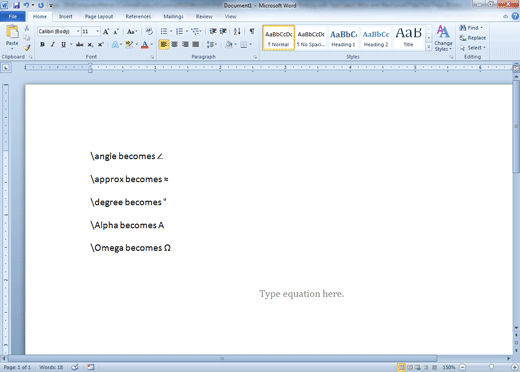The width and height of the screenshot is (520, 372).
Task: Click the Word Help question mark icon
Action: 515,16
